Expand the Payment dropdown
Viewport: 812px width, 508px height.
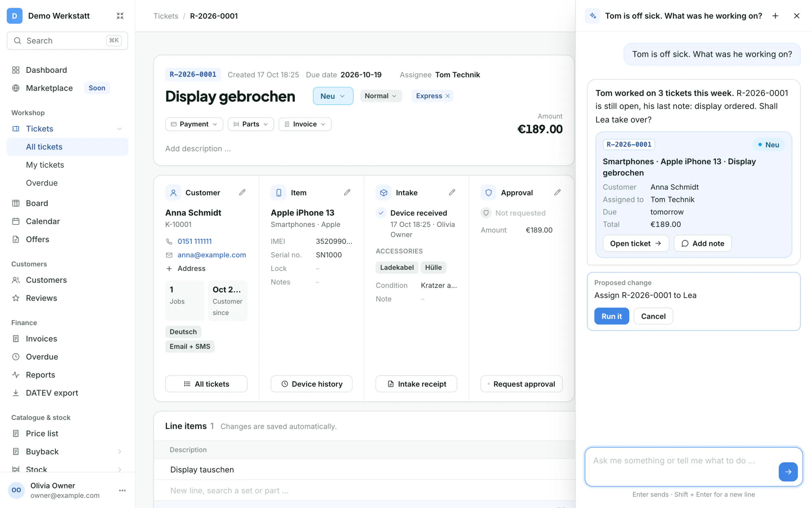pos(194,124)
